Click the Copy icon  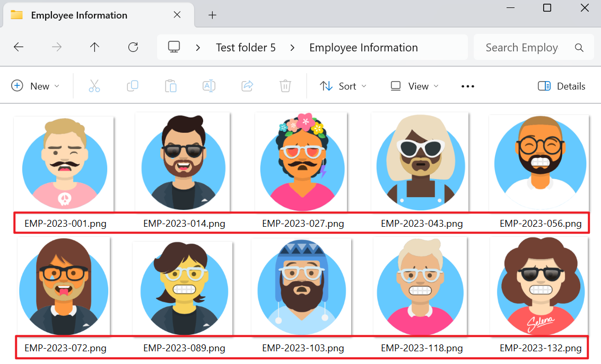point(132,85)
